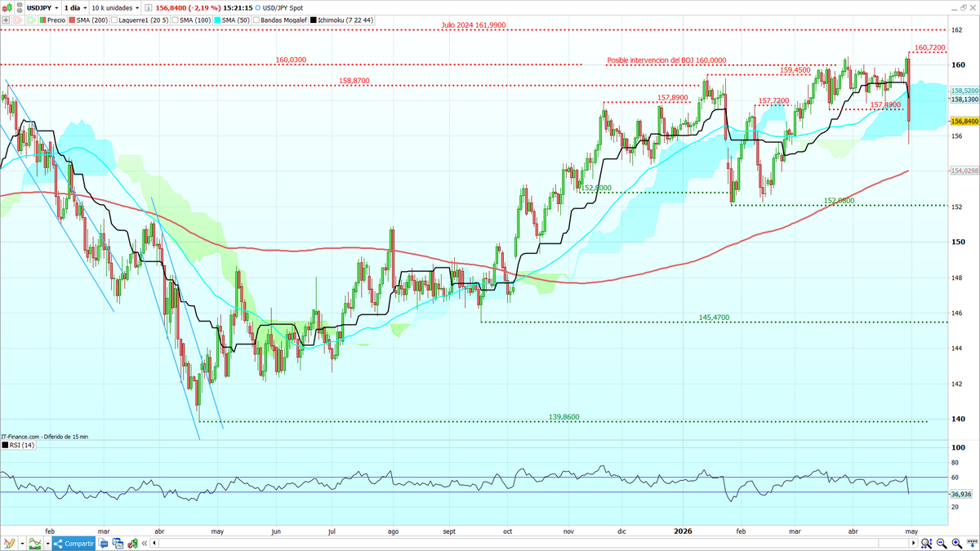
Task: Enable the Laquerre1 (20 5) indicator
Action: point(140,20)
